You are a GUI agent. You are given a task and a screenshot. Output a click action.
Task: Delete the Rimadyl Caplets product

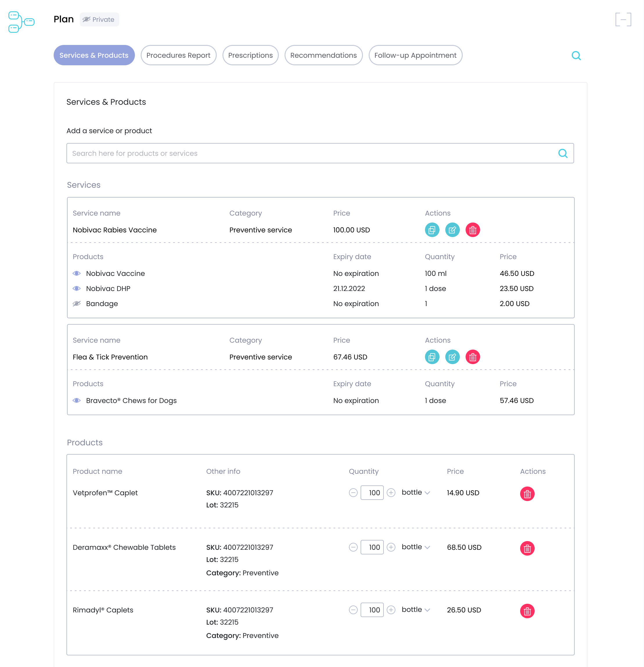527,611
